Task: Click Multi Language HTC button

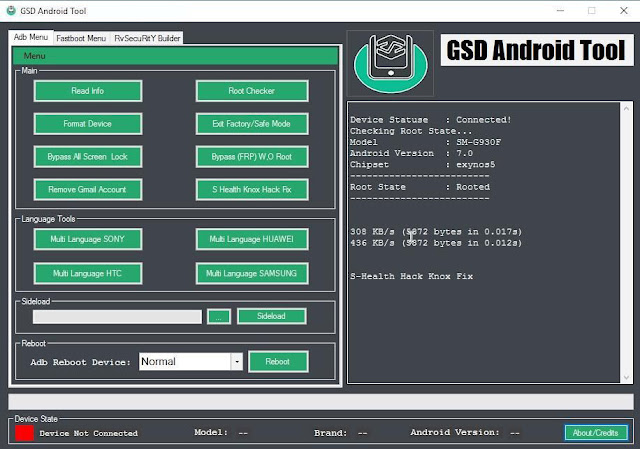Action: point(88,273)
